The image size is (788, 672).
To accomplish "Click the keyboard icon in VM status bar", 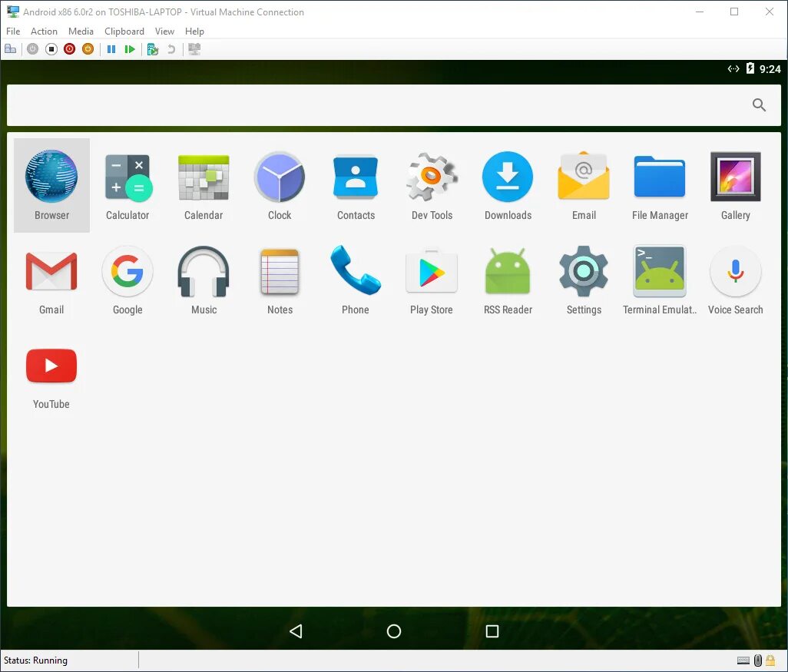I will point(743,660).
